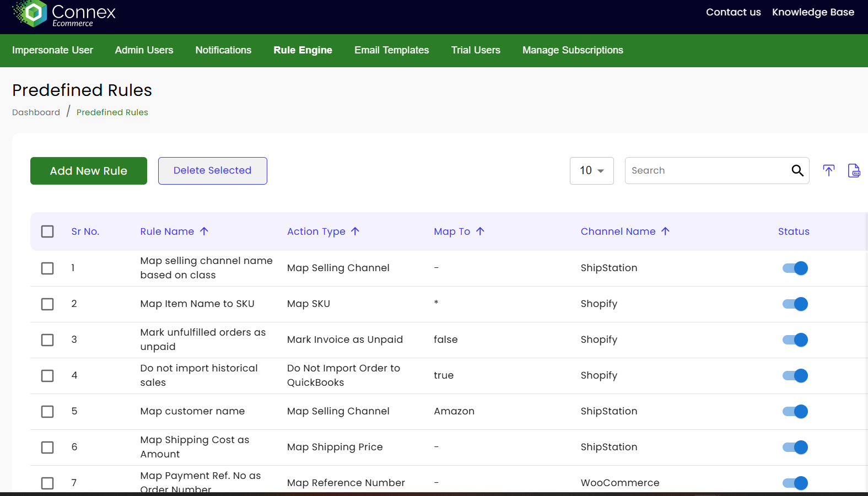Viewport: 868px width, 496px height.
Task: Tick checkbox for Map customer name
Action: pos(47,412)
